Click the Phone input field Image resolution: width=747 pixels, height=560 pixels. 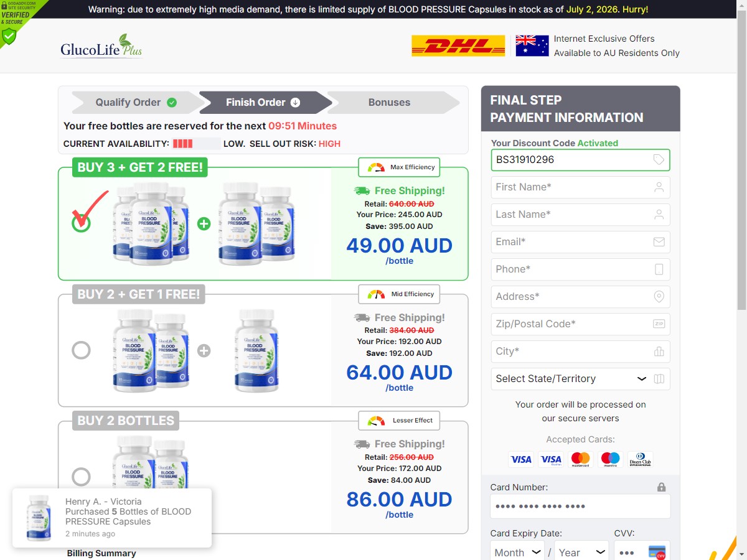pos(581,269)
